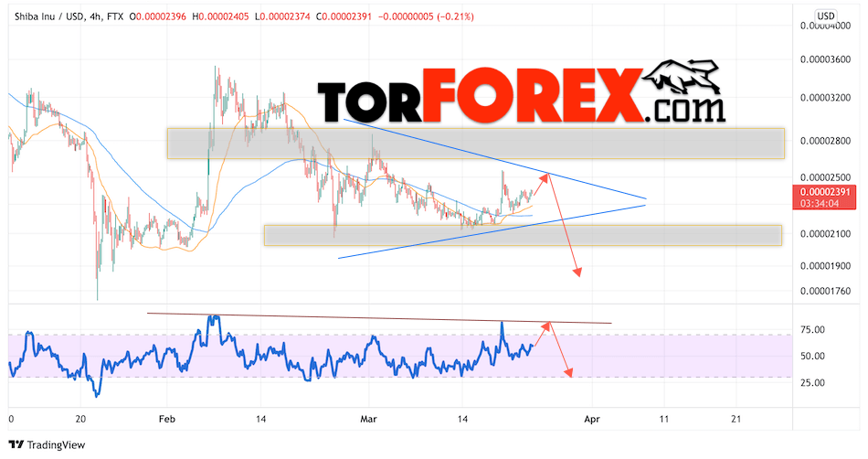868x459 pixels.
Task: Click the high value H0.00002405
Action: [220, 16]
